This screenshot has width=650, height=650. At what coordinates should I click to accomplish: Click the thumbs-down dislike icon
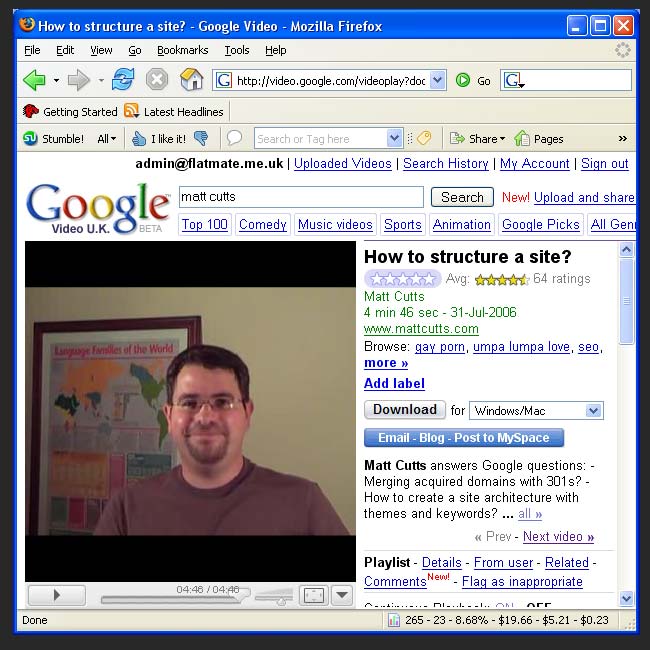click(x=201, y=138)
